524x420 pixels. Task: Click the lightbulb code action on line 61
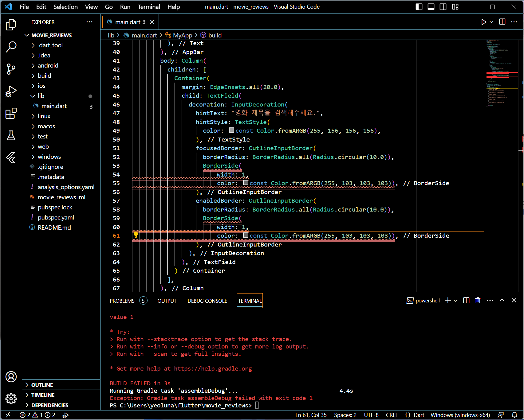(136, 235)
